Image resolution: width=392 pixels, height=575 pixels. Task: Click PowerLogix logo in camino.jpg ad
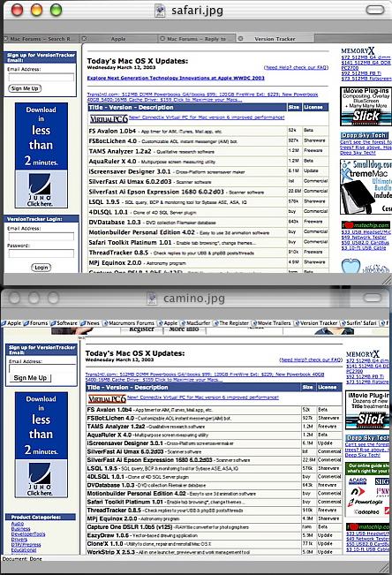tap(366, 502)
